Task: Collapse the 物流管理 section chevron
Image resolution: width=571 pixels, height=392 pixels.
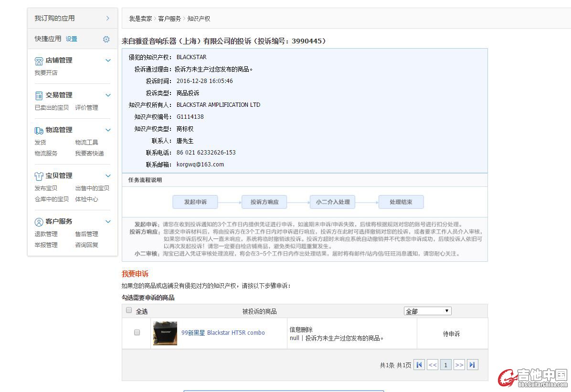Action: coord(108,130)
